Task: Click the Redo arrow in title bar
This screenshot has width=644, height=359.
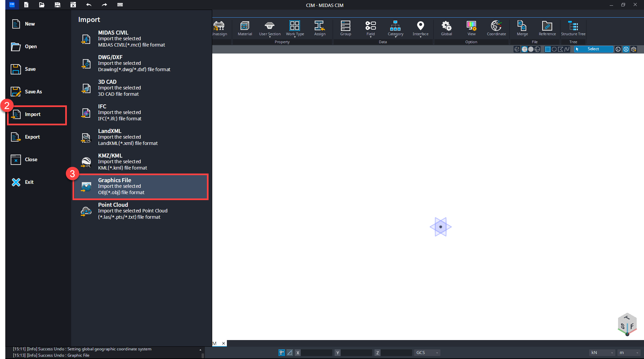Action: (104, 5)
